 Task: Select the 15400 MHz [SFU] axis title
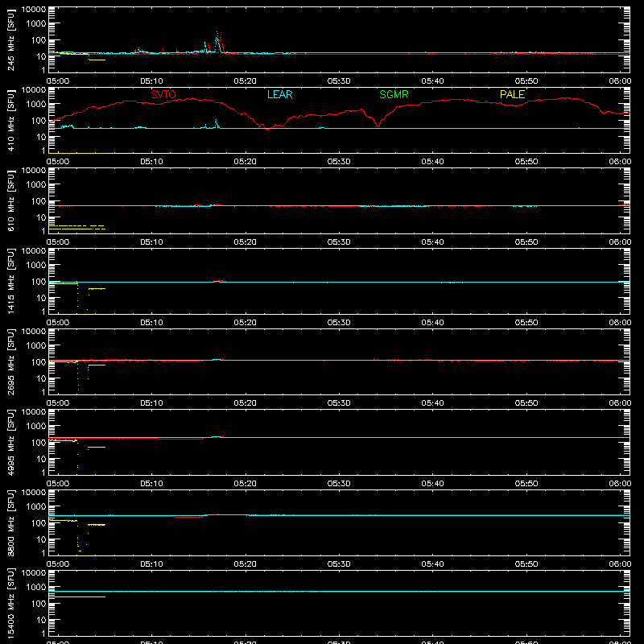click(10, 603)
